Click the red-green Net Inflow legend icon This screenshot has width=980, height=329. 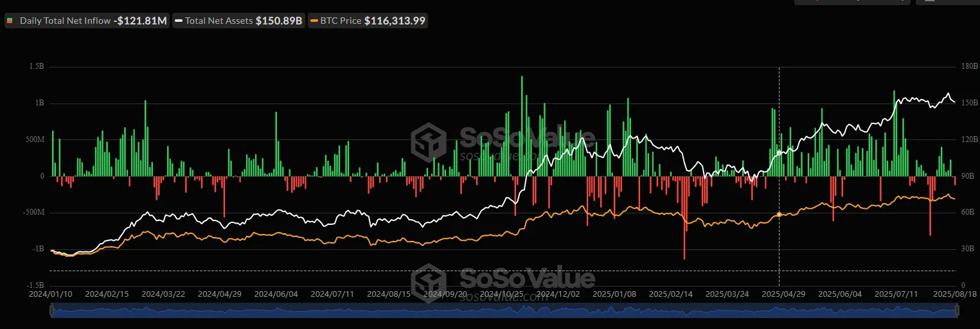coord(10,21)
